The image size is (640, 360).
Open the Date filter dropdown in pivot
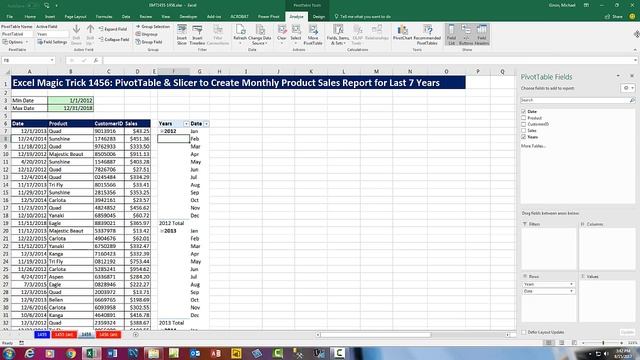pos(207,124)
